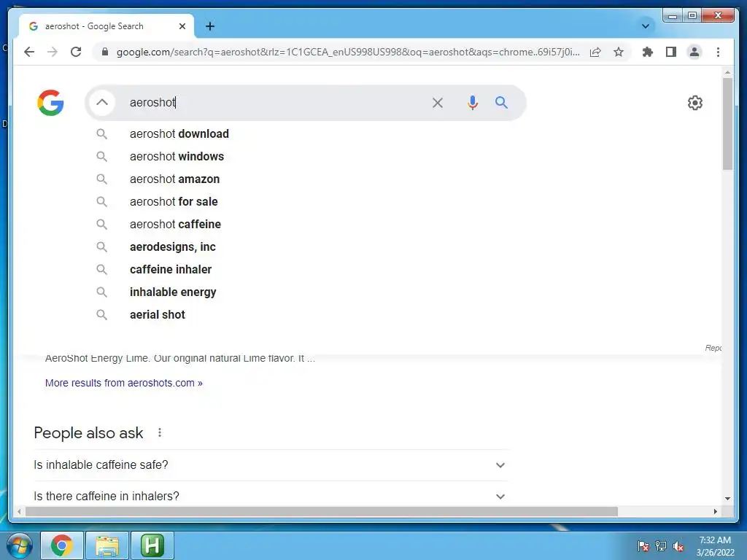Click Chrome in the taskbar

[x=62, y=545]
